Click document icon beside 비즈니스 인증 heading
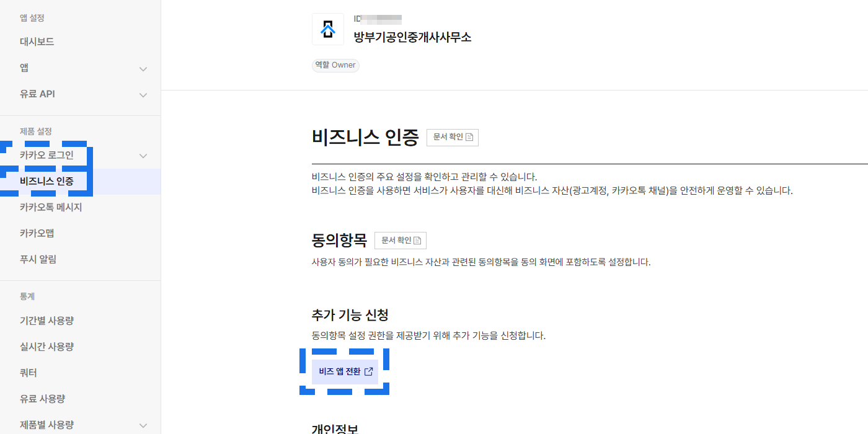 (469, 137)
